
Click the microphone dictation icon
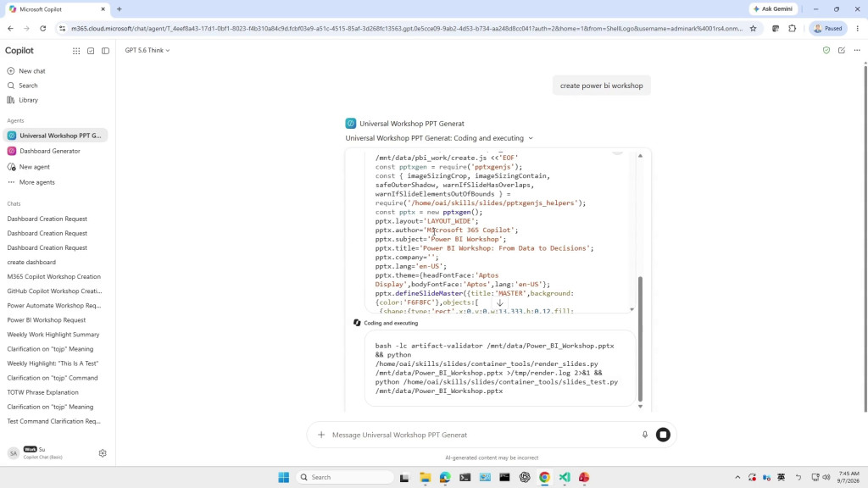[645, 435]
